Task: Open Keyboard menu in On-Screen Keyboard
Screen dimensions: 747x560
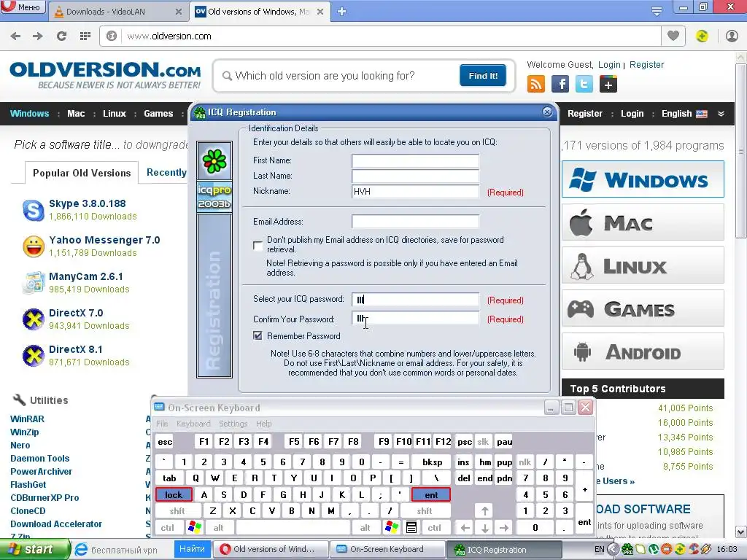Action: click(193, 424)
